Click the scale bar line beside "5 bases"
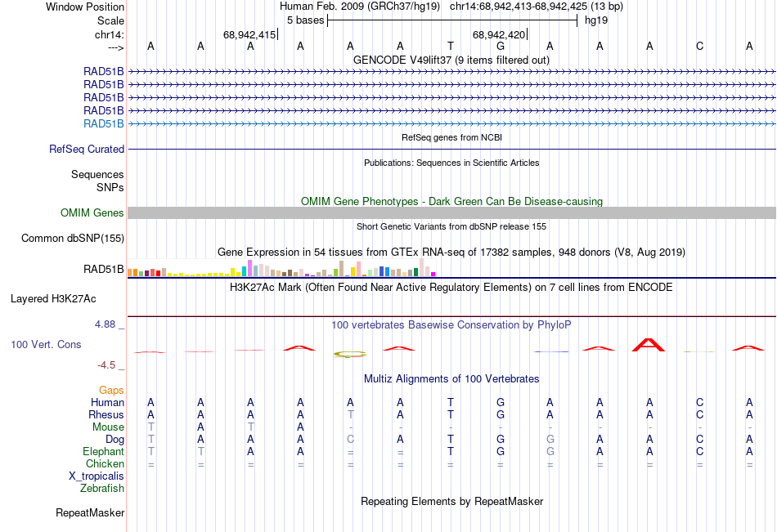 point(452,20)
